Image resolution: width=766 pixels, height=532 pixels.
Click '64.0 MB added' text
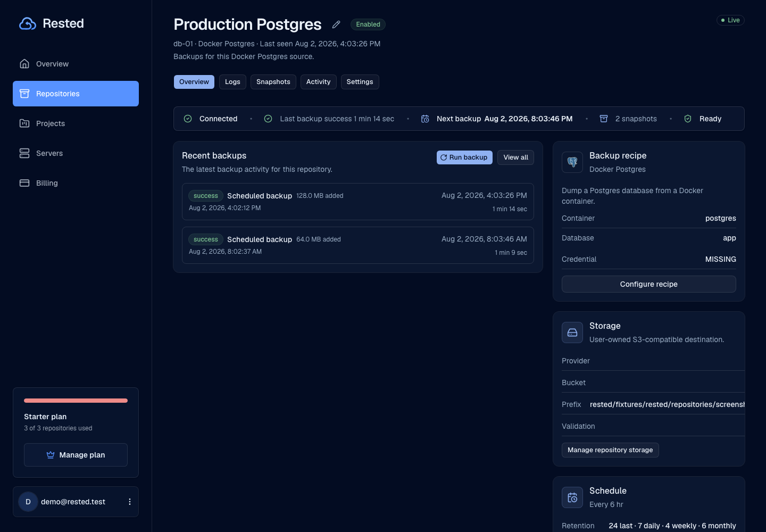(x=319, y=239)
